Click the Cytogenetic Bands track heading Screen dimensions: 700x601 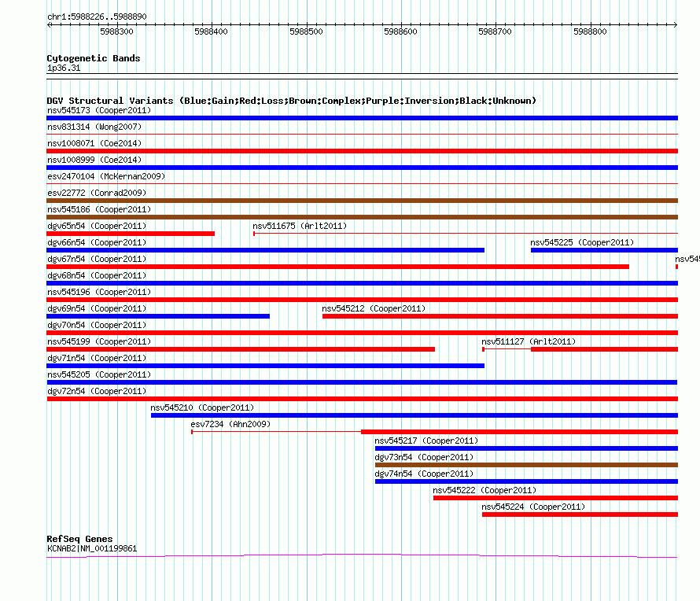[94, 58]
